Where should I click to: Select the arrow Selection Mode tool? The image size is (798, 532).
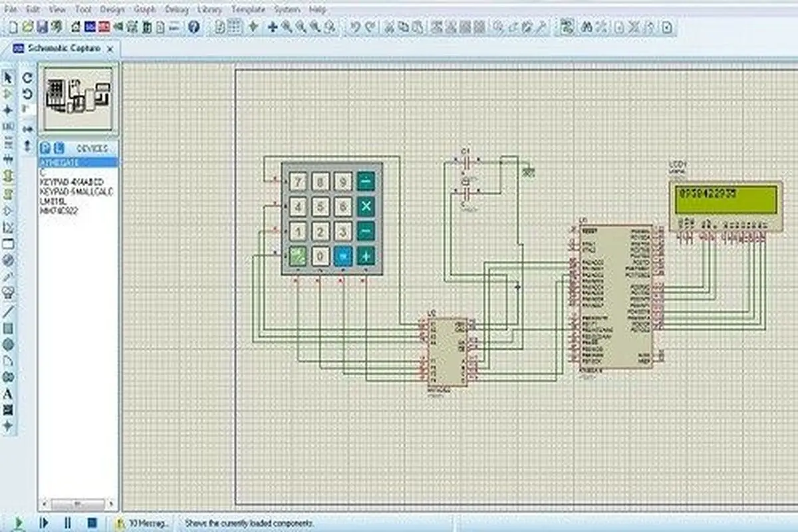pyautogui.click(x=8, y=78)
